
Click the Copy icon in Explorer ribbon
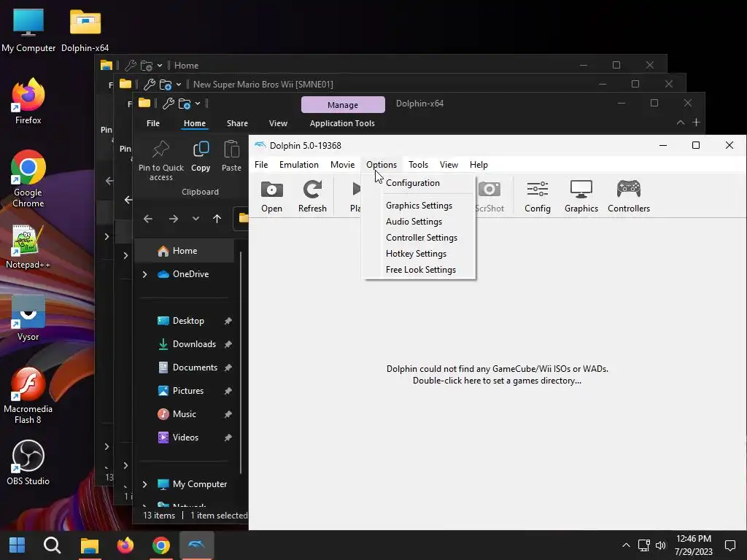click(201, 156)
